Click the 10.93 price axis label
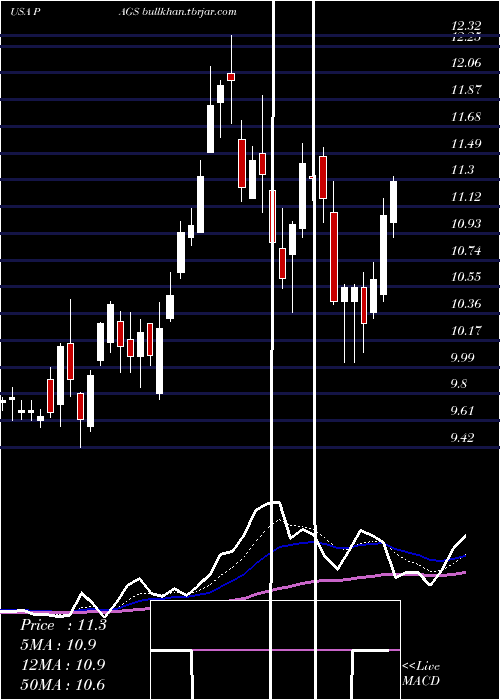 pos(466,224)
